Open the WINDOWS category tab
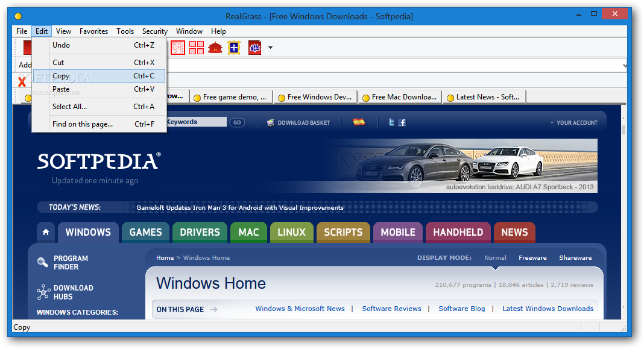Image resolution: width=644 pixels, height=349 pixels. [88, 233]
